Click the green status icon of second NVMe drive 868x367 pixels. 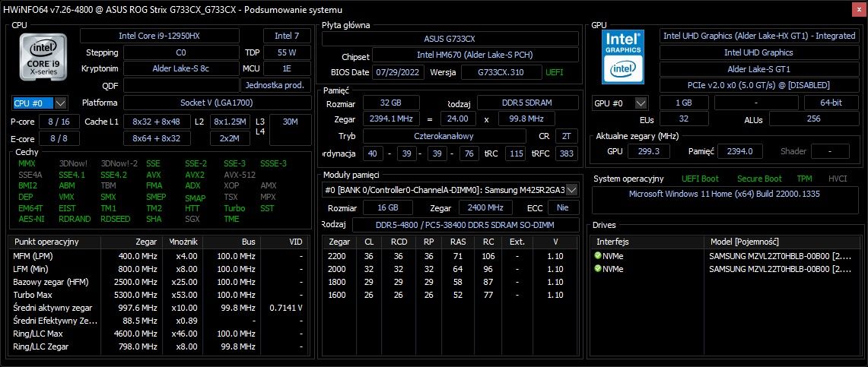[x=598, y=269]
